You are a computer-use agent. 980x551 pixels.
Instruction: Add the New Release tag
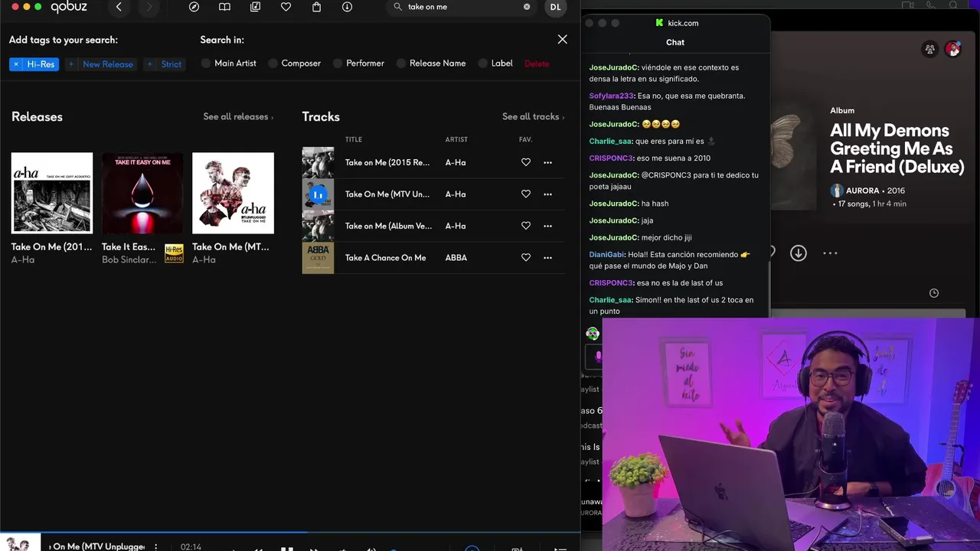point(100,64)
